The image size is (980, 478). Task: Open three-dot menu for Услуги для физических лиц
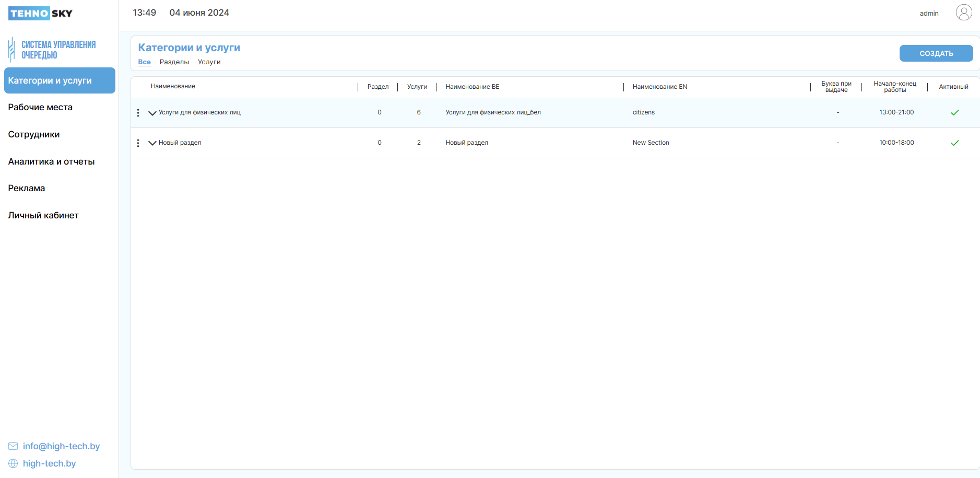click(x=138, y=113)
